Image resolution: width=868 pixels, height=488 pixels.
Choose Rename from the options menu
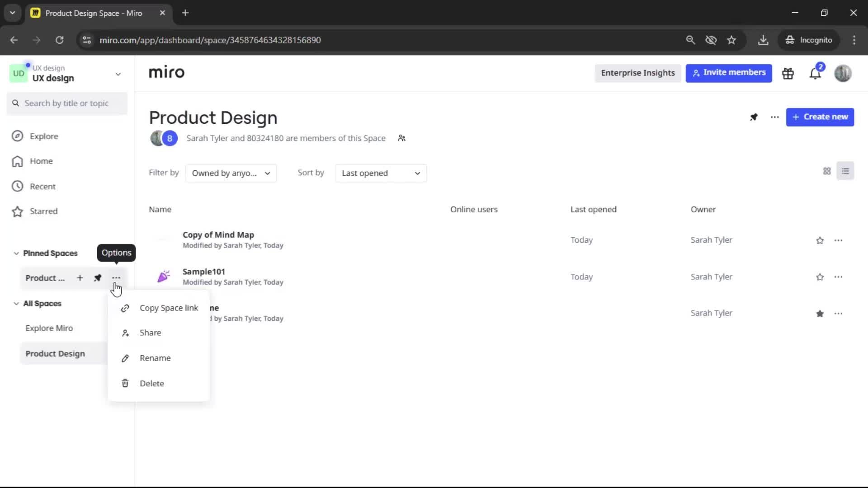tap(159, 358)
